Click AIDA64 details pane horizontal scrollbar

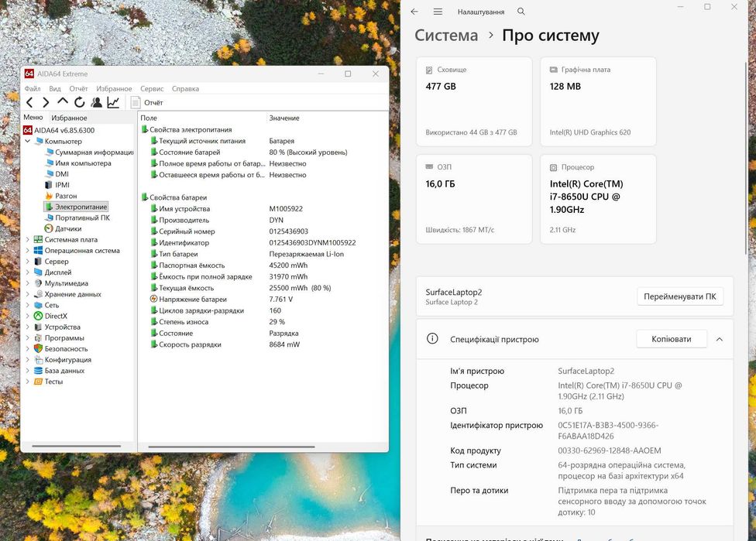[232, 447]
